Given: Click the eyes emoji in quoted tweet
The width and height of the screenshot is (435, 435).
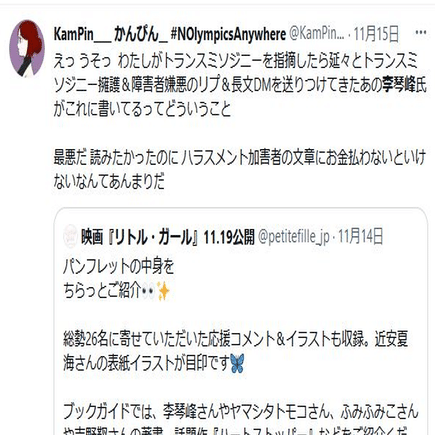Looking at the screenshot, I should pos(148,292).
